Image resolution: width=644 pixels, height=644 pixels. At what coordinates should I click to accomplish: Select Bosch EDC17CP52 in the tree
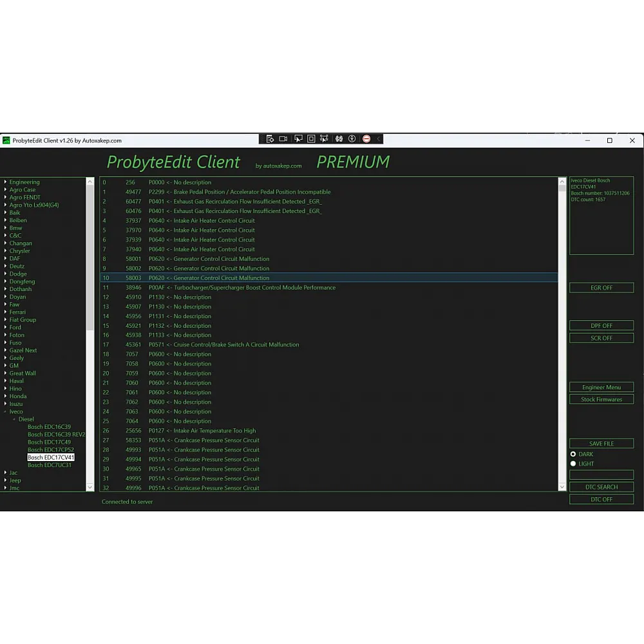(x=50, y=450)
